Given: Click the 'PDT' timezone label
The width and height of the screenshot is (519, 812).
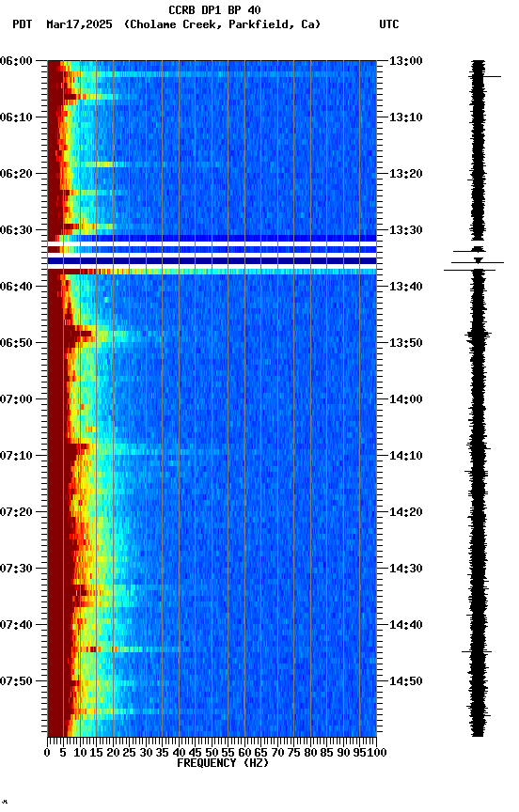Looking at the screenshot, I should (x=23, y=24).
